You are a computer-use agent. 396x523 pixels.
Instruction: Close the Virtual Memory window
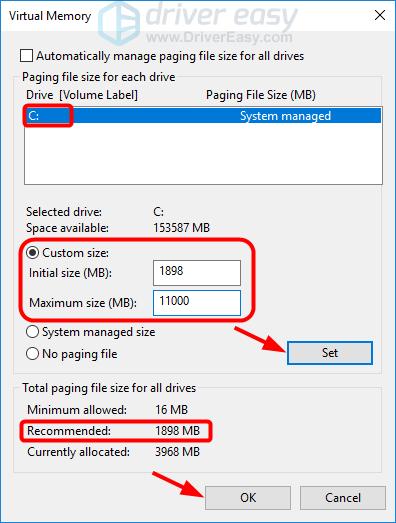[380, 15]
